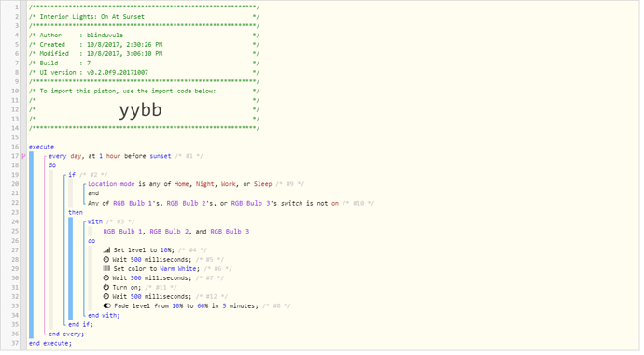The height and width of the screenshot is (355, 644).
Task: Click the 'with' block keyword on line 24
Action: 95,221
